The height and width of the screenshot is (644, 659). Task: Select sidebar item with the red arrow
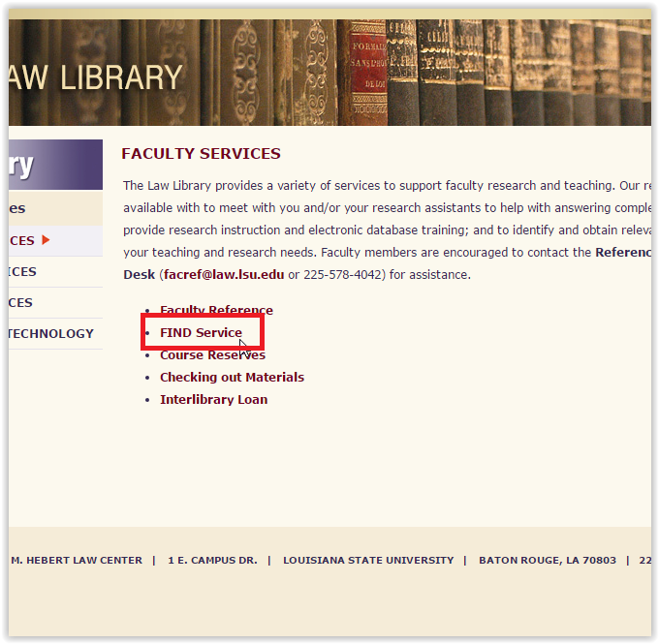tap(55, 241)
